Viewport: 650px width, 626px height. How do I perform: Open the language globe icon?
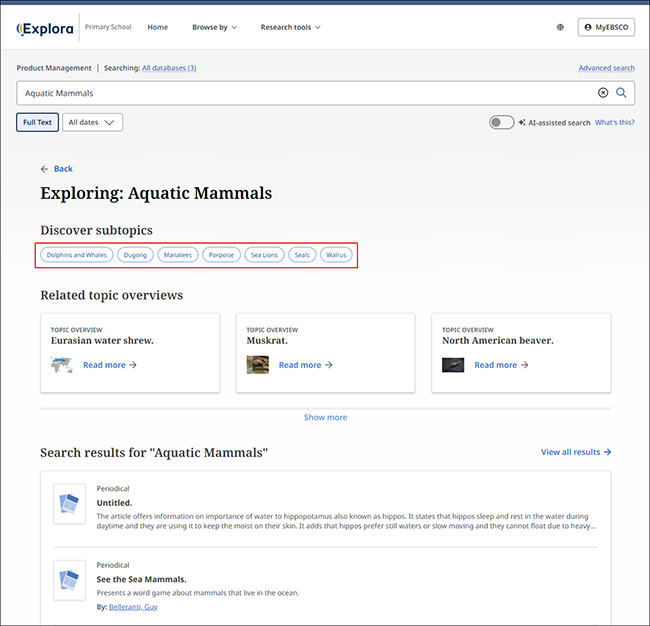560,27
